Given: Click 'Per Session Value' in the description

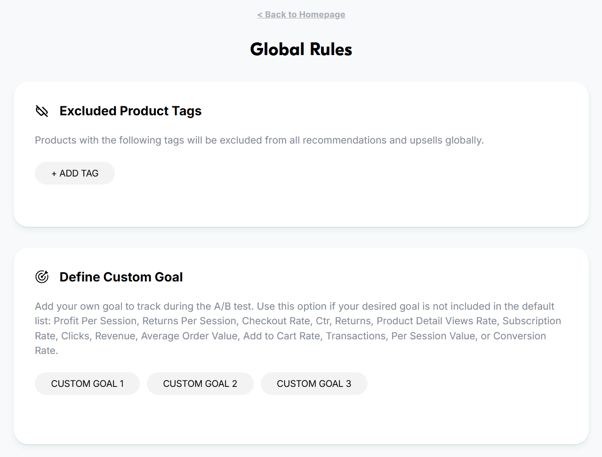Looking at the screenshot, I should [433, 336].
